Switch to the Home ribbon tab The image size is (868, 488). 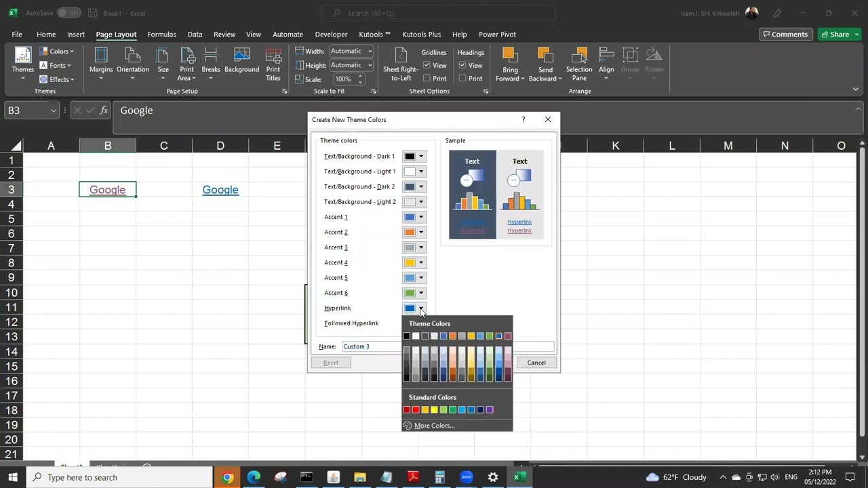pos(46,34)
